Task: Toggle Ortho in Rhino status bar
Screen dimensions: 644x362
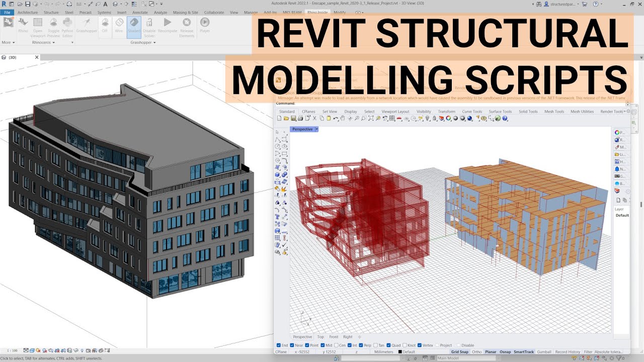Action: [476, 352]
